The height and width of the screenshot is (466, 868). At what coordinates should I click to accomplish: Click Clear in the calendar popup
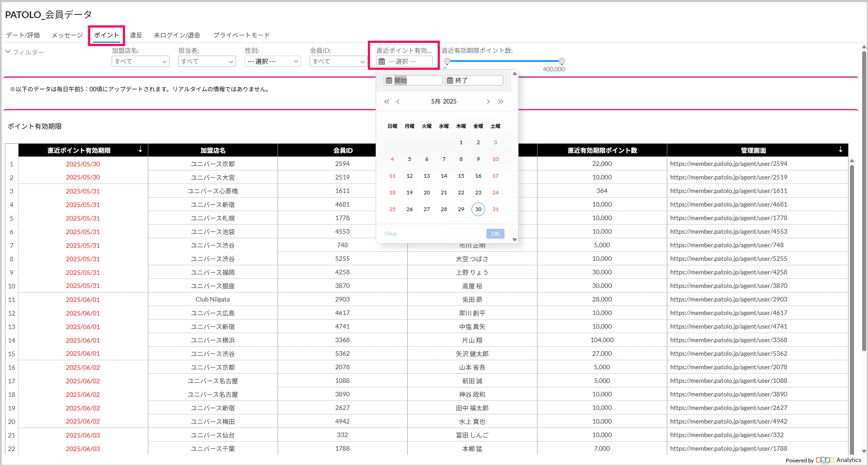point(391,234)
